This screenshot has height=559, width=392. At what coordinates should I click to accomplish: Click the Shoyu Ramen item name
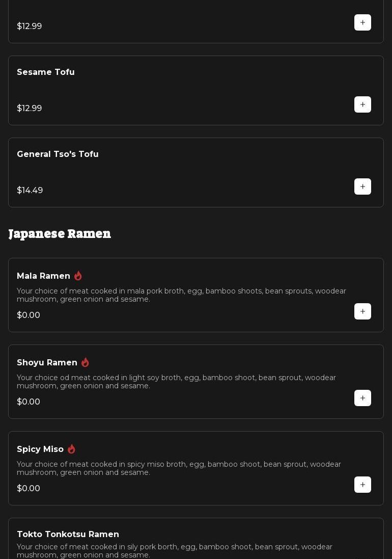(47, 363)
